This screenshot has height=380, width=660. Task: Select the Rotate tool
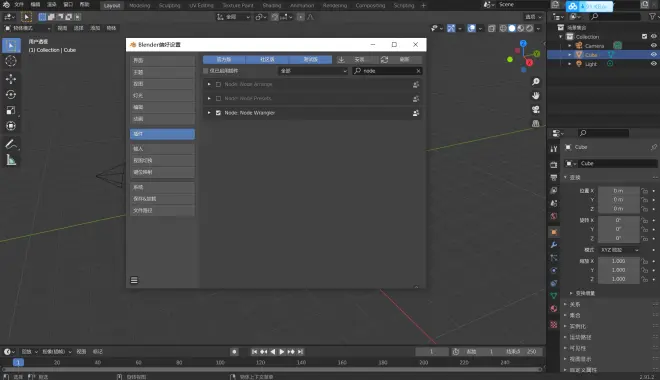pyautogui.click(x=11, y=95)
